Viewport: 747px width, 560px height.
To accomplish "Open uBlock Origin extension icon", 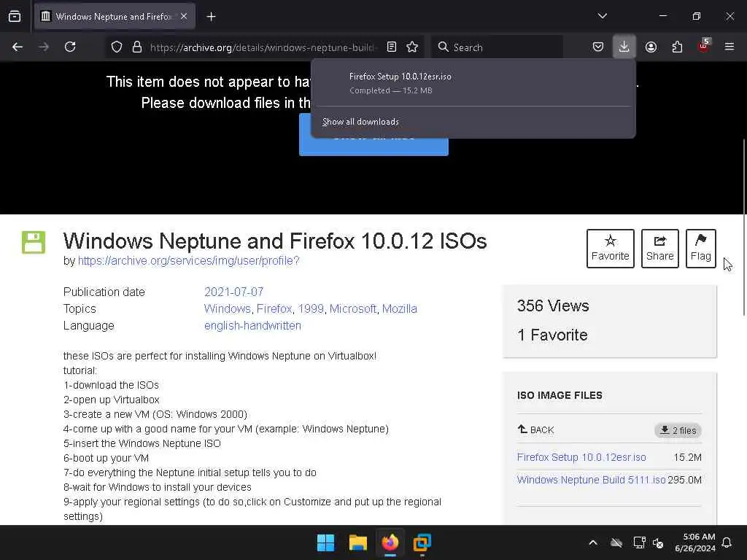I will tap(704, 46).
